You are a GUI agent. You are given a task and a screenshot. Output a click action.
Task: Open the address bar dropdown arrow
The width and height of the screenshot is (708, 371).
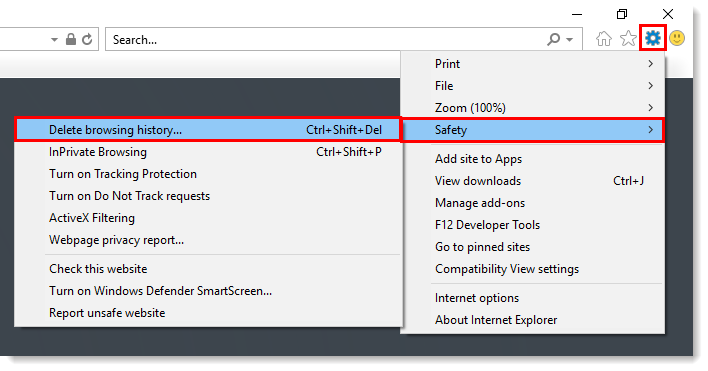coord(54,40)
